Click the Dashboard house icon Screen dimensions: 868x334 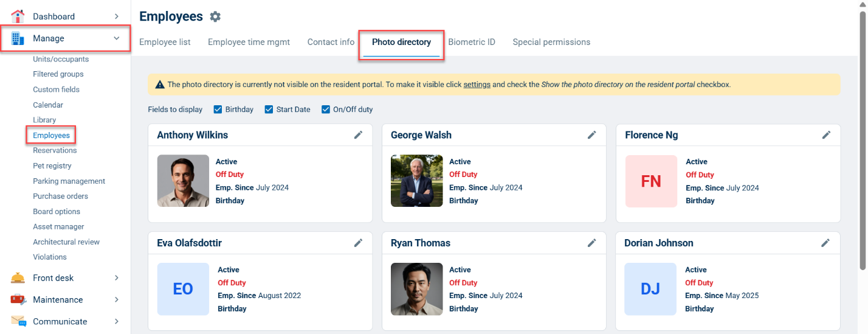coord(18,16)
